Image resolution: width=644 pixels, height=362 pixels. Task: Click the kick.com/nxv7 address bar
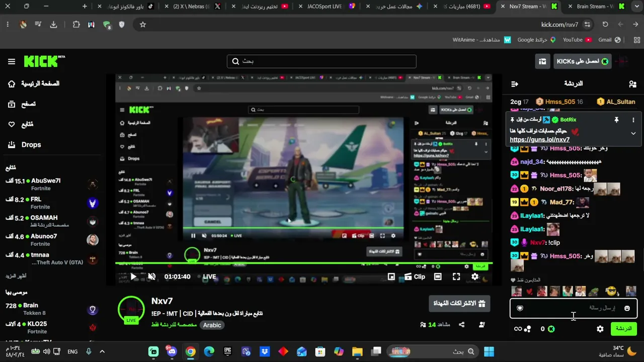(560, 24)
